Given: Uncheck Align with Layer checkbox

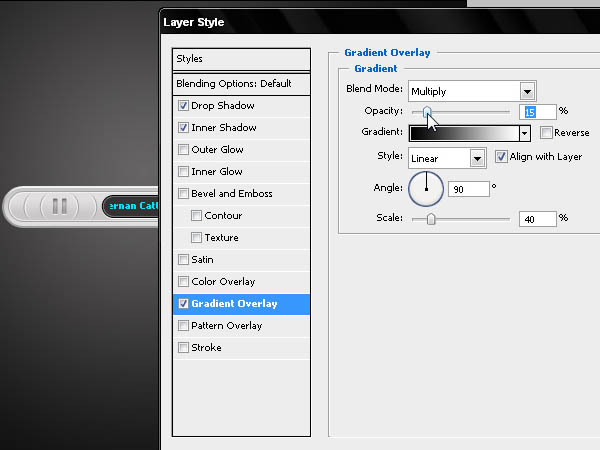Looking at the screenshot, I should click(501, 157).
